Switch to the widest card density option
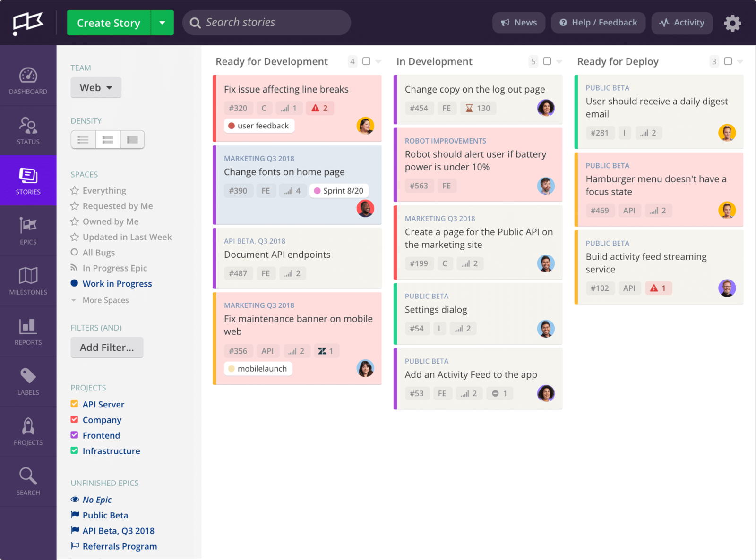 coord(132,139)
